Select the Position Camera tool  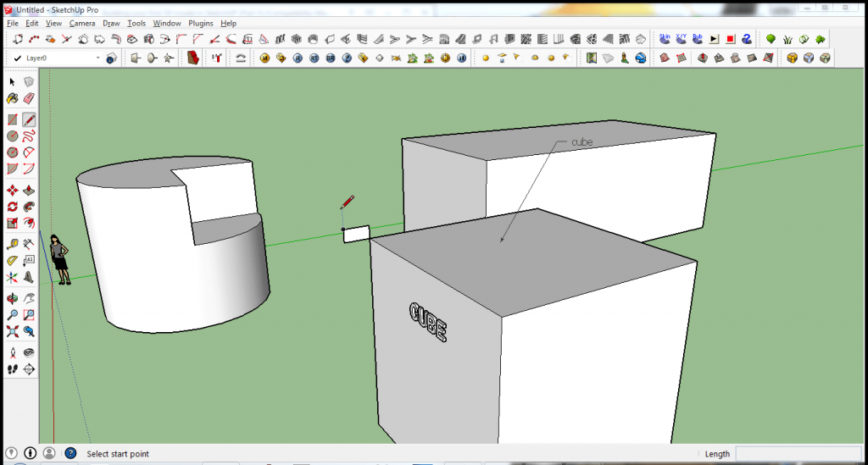point(12,352)
